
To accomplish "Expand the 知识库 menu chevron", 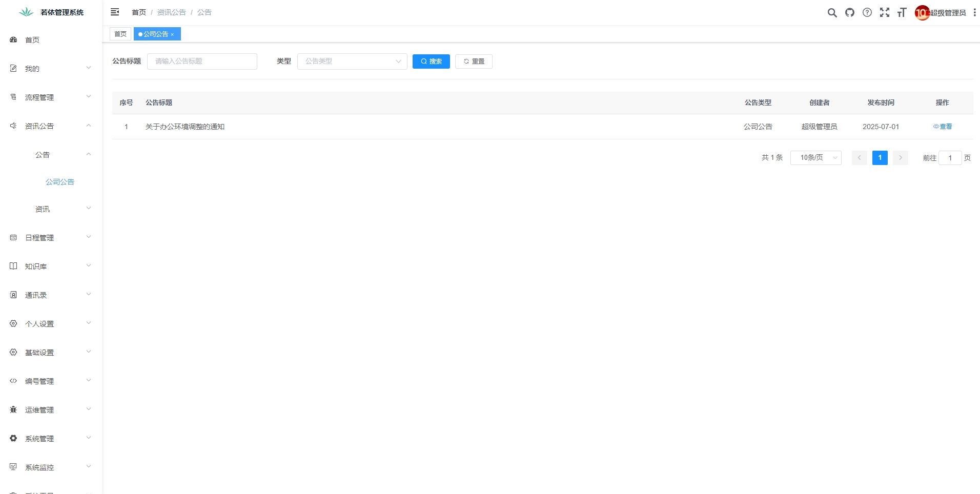I will click(x=89, y=265).
